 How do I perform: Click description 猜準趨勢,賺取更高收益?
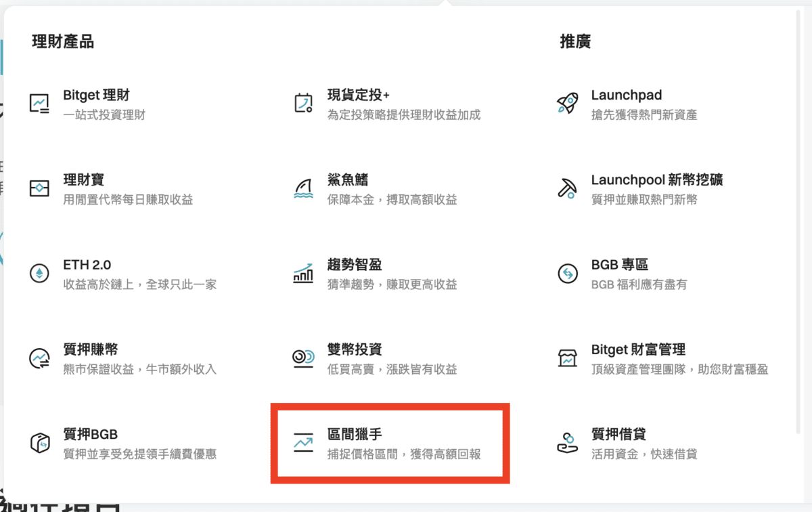pos(392,284)
